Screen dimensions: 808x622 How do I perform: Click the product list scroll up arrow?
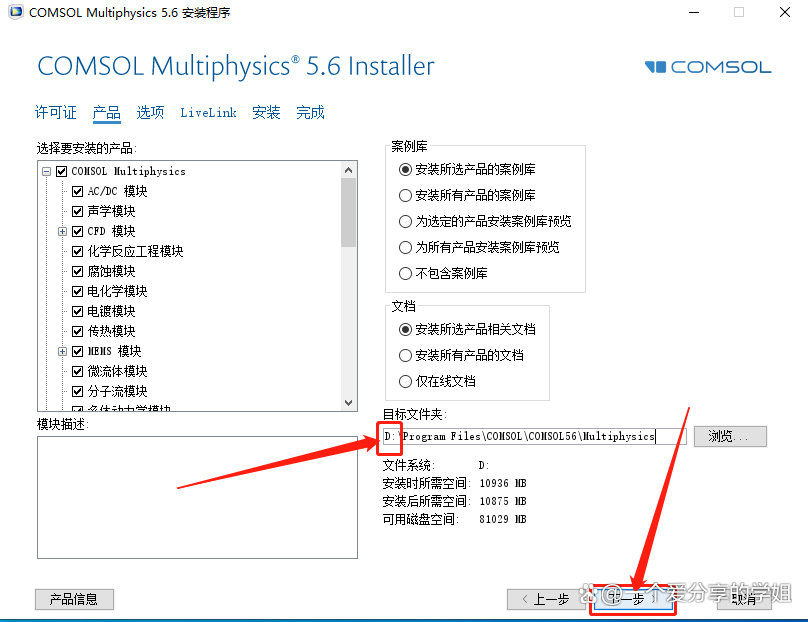tap(348, 170)
